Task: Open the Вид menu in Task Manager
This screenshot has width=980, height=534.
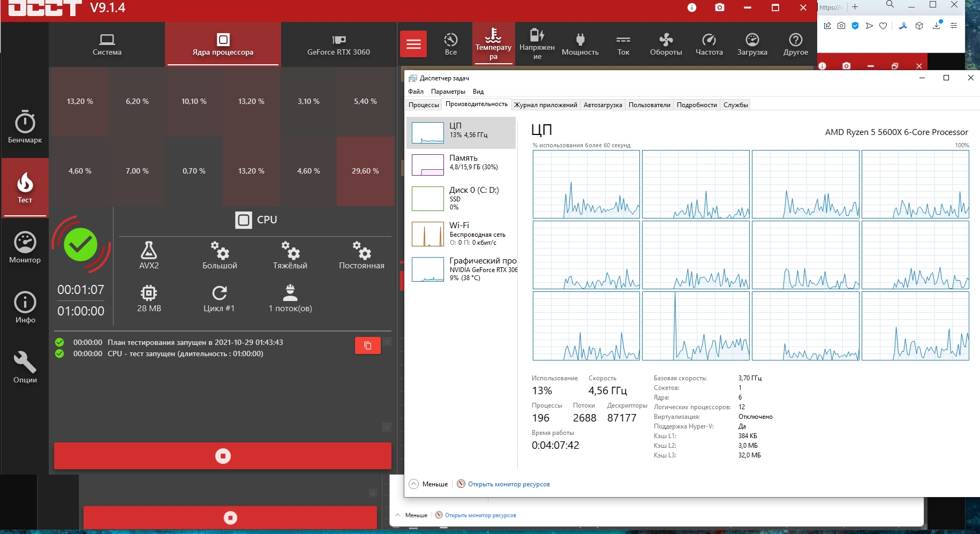Action: coord(478,92)
